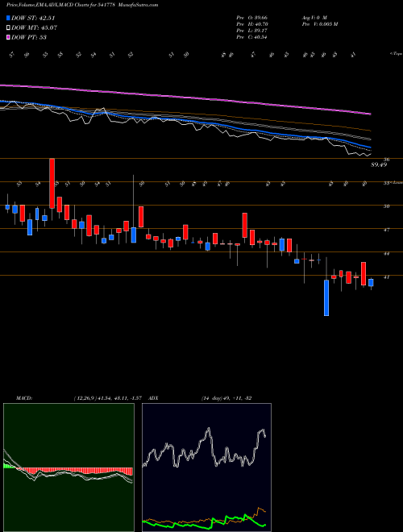Click the white DOW MT legend swatch
Screen dimensions: 403x532
point(9,28)
